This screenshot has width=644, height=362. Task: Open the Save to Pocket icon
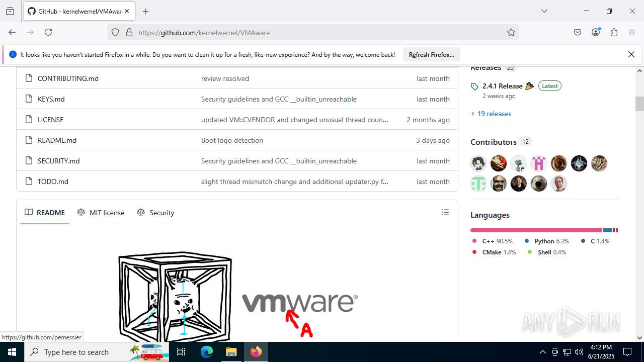pos(578,32)
